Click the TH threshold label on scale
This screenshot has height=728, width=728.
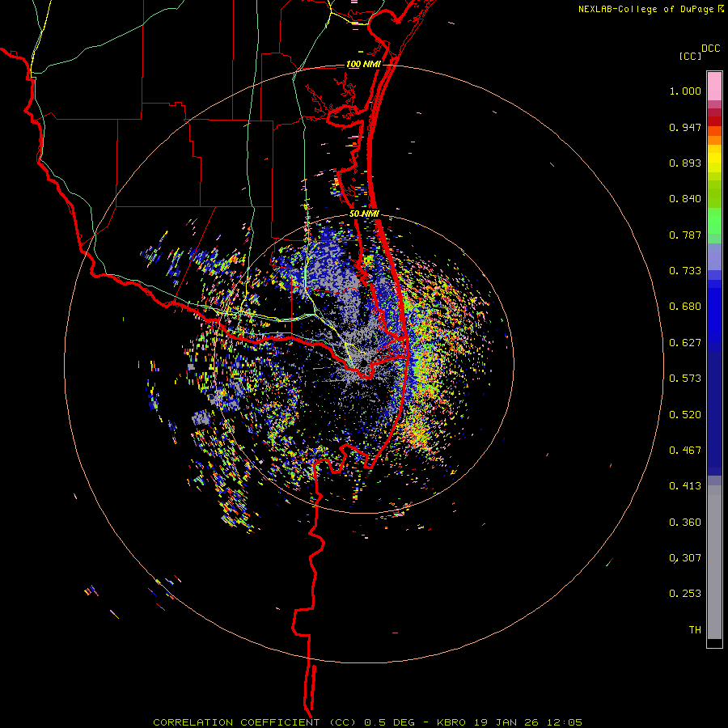point(695,630)
